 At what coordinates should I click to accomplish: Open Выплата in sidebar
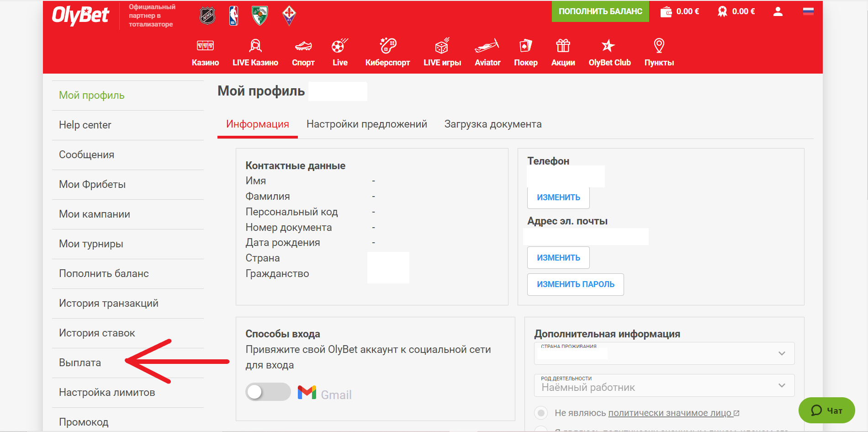click(128, 363)
